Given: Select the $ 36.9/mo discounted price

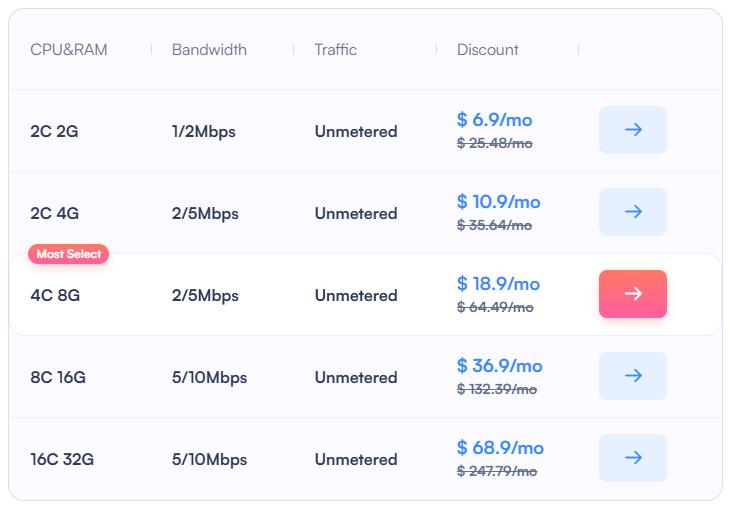Looking at the screenshot, I should pyautogui.click(x=499, y=366).
